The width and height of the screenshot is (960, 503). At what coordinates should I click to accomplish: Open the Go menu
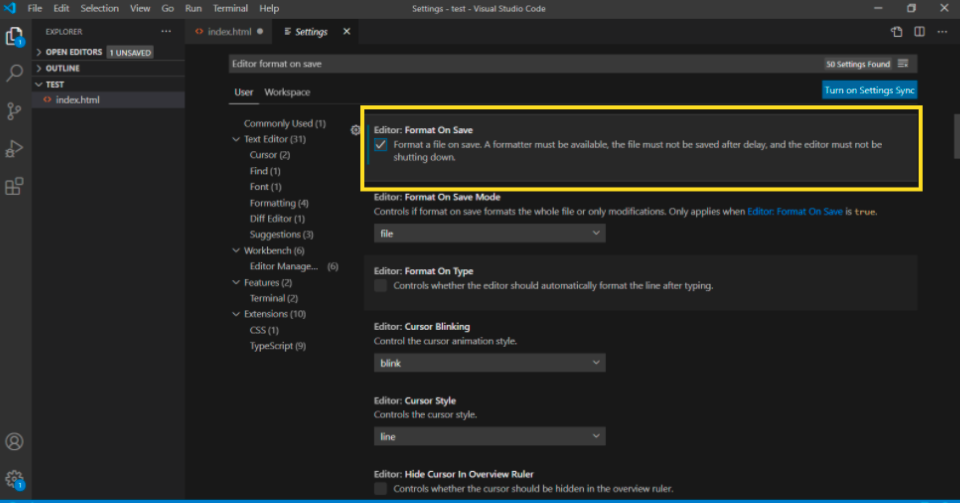point(167,9)
